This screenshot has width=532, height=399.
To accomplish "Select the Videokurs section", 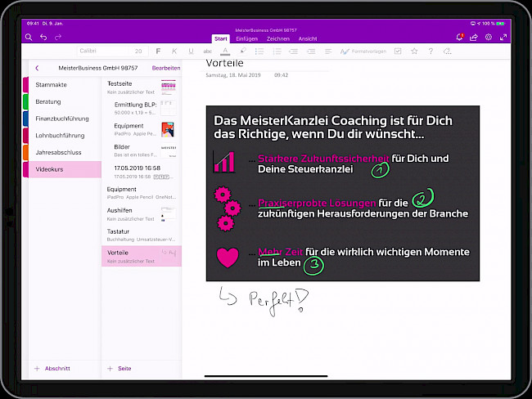I will (65, 169).
